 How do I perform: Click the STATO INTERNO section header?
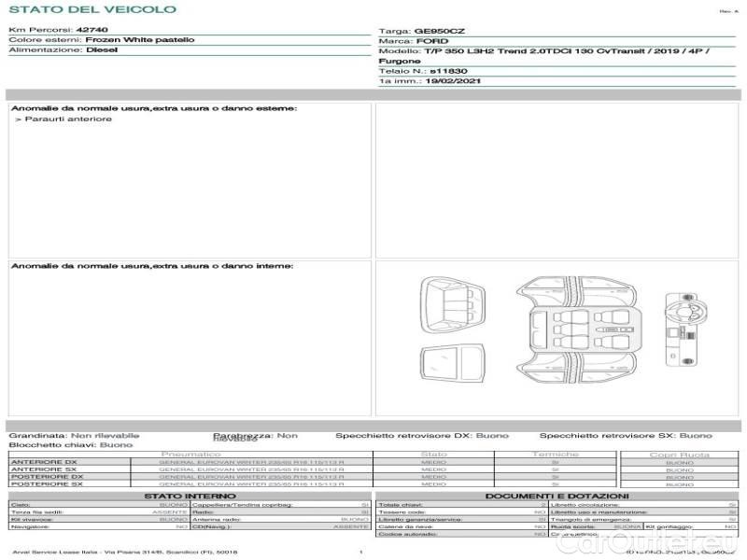click(190, 496)
